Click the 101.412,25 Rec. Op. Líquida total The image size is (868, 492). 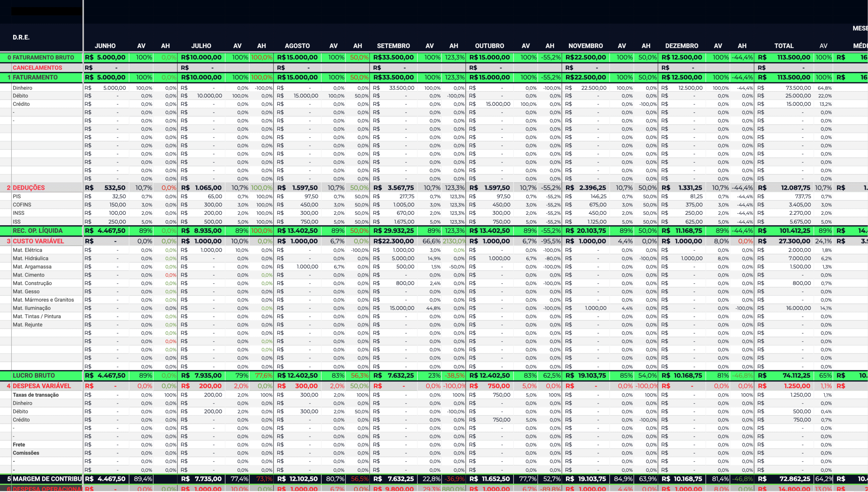pyautogui.click(x=795, y=231)
